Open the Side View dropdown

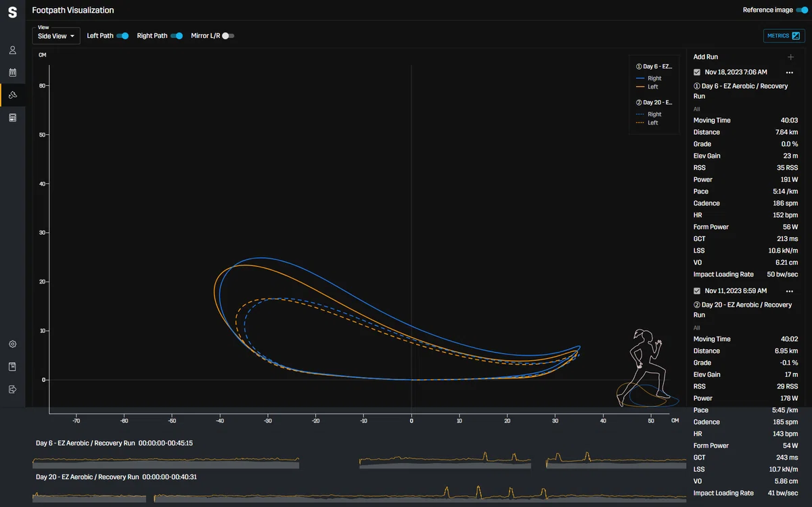(56, 36)
